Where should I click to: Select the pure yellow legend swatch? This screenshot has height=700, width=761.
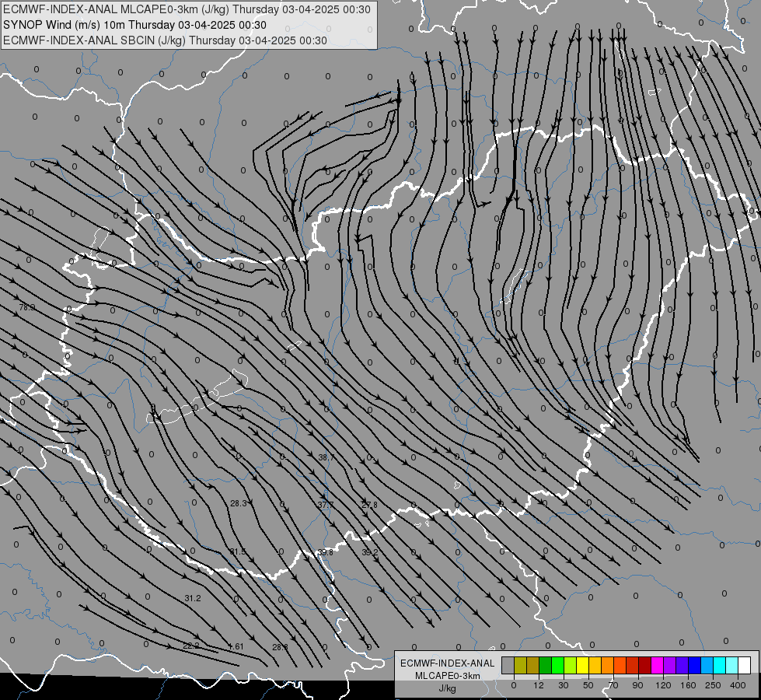[583, 665]
